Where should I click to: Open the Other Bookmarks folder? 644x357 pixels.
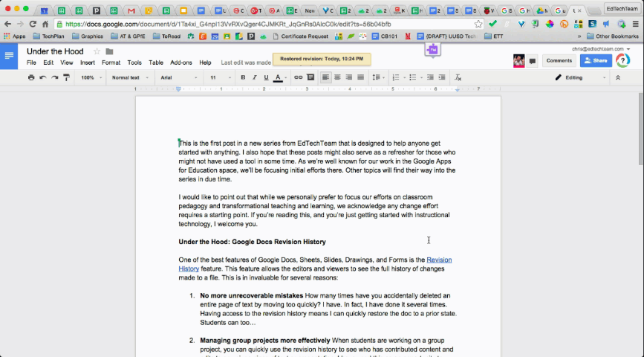[613, 36]
